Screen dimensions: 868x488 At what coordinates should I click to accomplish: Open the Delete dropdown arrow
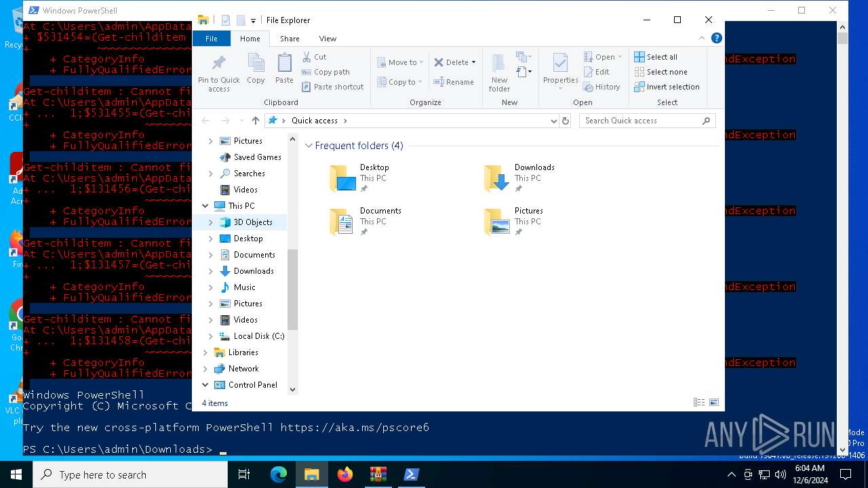[473, 62]
